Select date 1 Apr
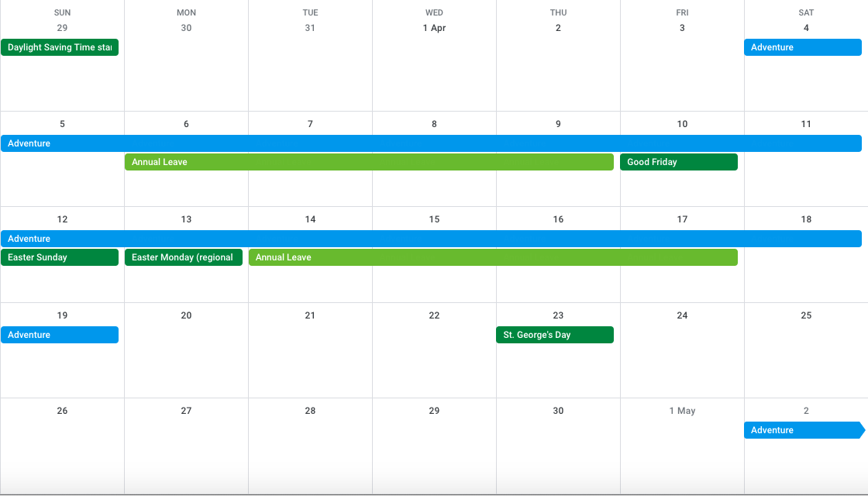The image size is (868, 496). pyautogui.click(x=434, y=28)
